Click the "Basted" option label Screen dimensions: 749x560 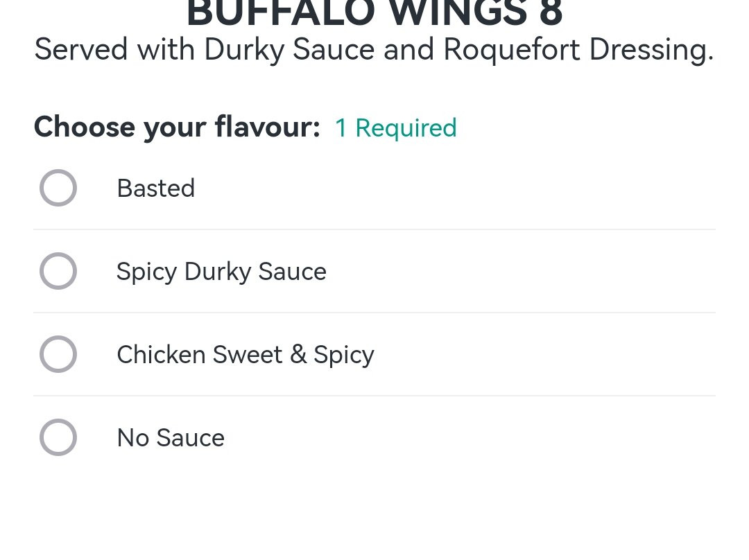click(155, 189)
